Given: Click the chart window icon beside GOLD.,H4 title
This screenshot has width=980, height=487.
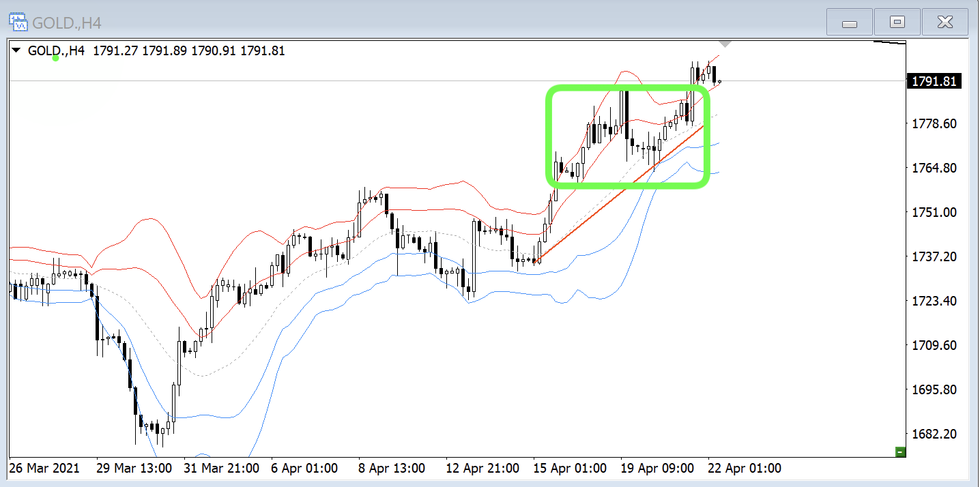Looking at the screenshot, I should point(18,21).
